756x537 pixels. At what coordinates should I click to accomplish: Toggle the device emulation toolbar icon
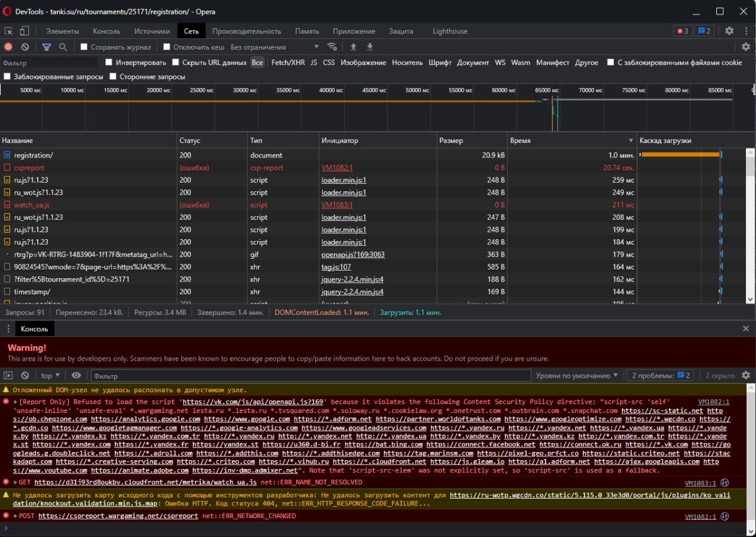[x=25, y=31]
